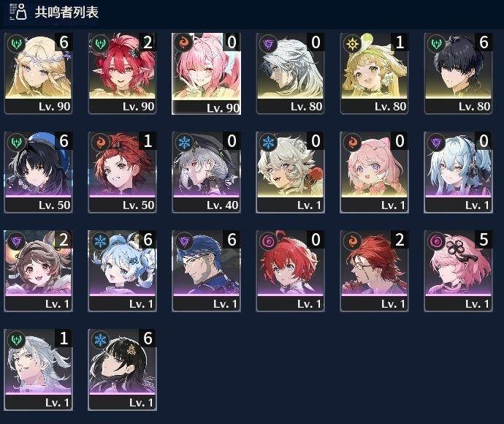Select the blonde elf character at Lv. 90
This screenshot has height=424, width=504.
pyautogui.click(x=38, y=73)
